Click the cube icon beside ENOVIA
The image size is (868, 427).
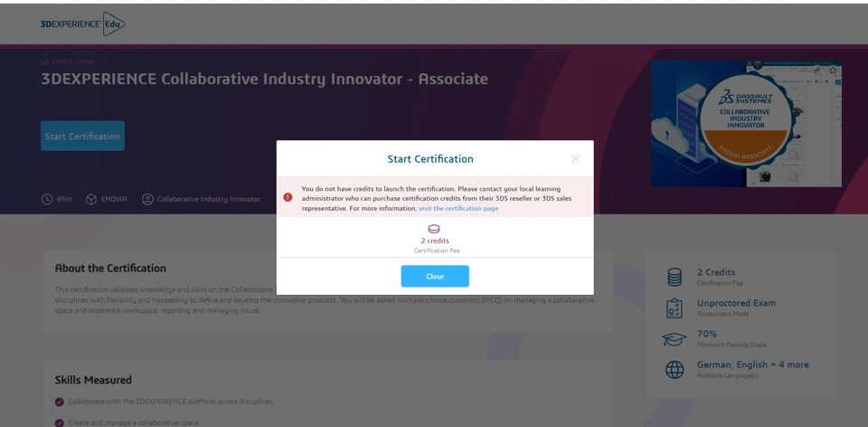pyautogui.click(x=91, y=199)
